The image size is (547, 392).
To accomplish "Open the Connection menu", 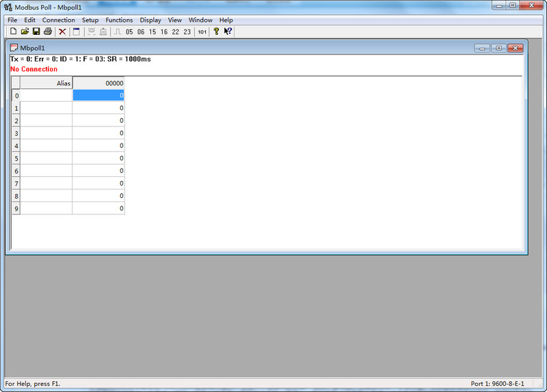I will 59,20.
